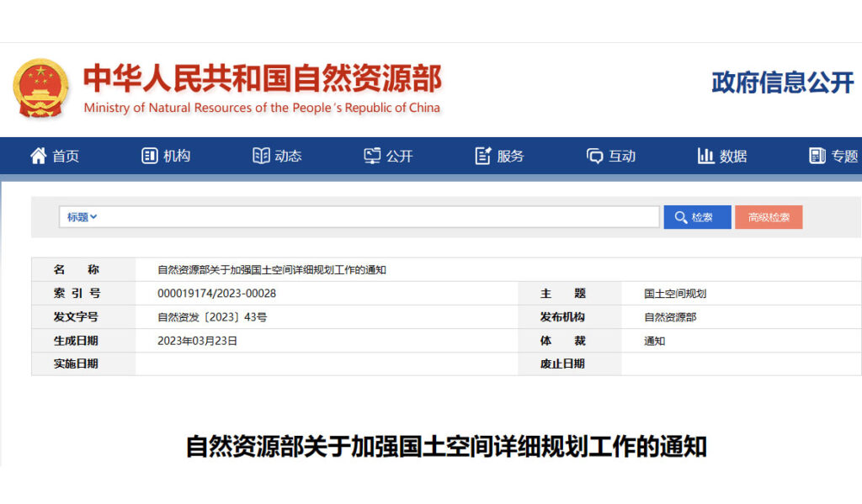Click the home icon beside 首页
The image size is (862, 504).
(x=39, y=157)
